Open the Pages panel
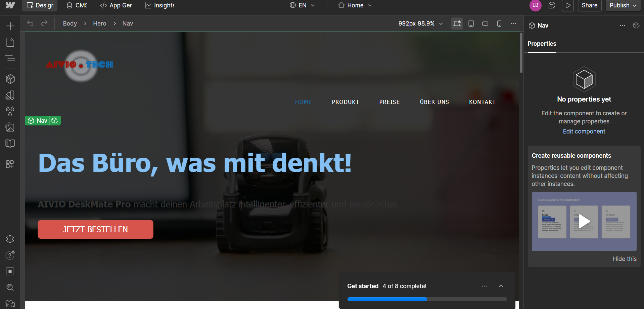The height and width of the screenshot is (309, 644). coord(10,42)
